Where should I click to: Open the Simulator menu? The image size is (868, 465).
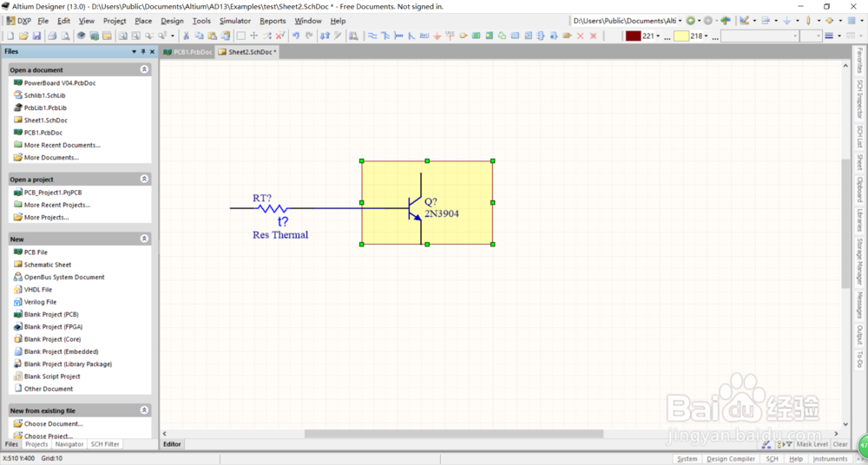point(235,21)
